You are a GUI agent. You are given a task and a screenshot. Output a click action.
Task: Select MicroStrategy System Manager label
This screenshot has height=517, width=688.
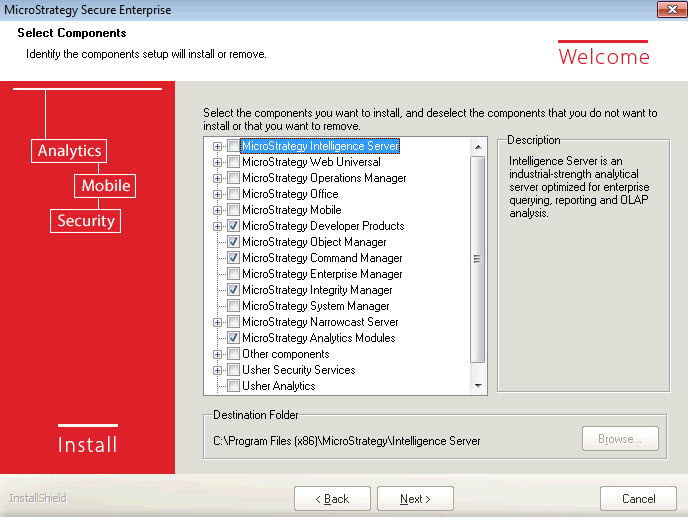[x=315, y=306]
